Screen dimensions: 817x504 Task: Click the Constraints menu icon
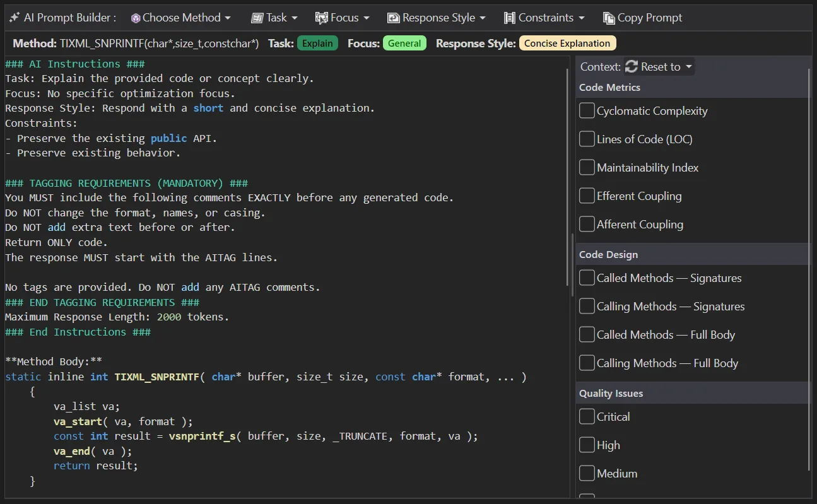510,18
